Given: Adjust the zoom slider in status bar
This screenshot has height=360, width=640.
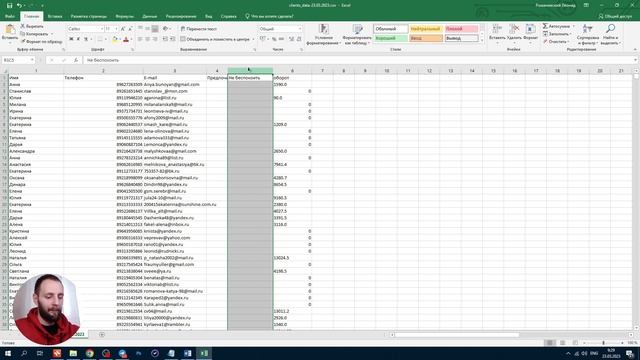Looking at the screenshot, I should pos(604,343).
